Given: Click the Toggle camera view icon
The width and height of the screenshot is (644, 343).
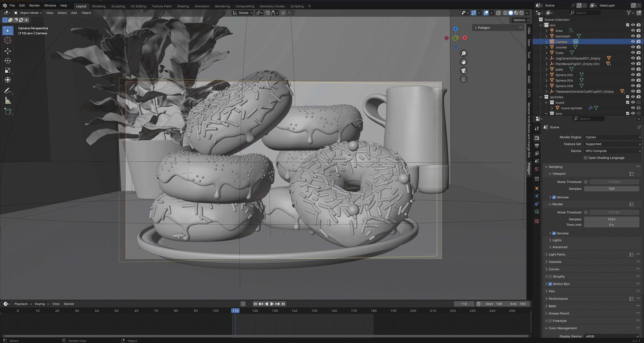Looking at the screenshot, I should coord(464,71).
